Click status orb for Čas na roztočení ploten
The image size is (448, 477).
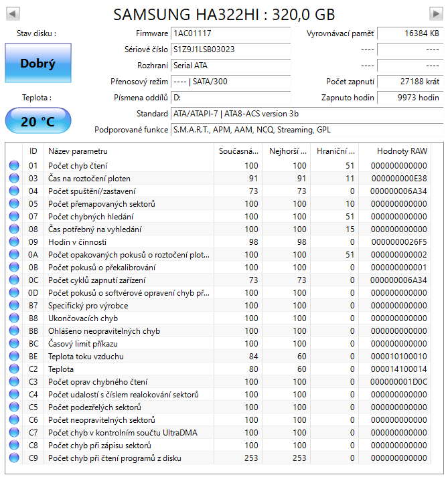coord(14,179)
